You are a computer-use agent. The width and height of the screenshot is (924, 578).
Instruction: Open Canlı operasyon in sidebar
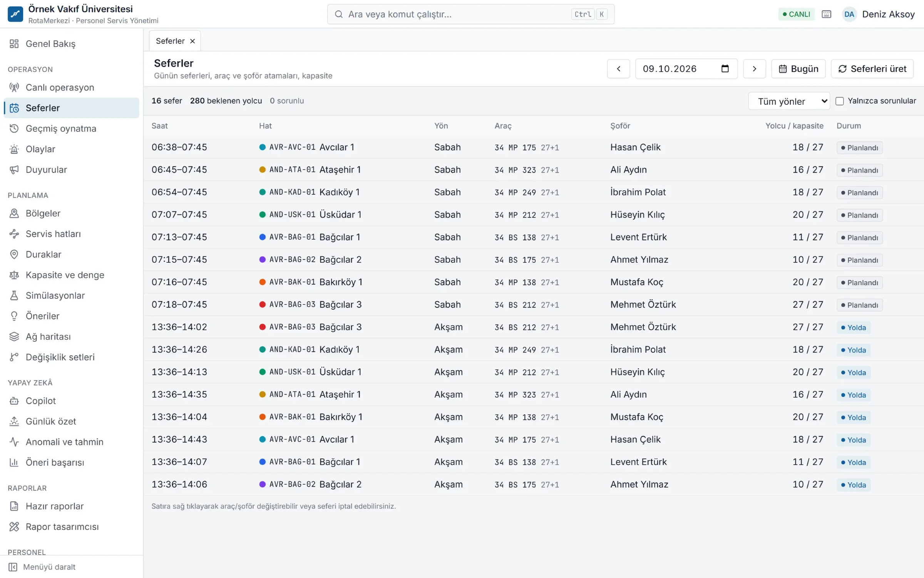(x=71, y=87)
